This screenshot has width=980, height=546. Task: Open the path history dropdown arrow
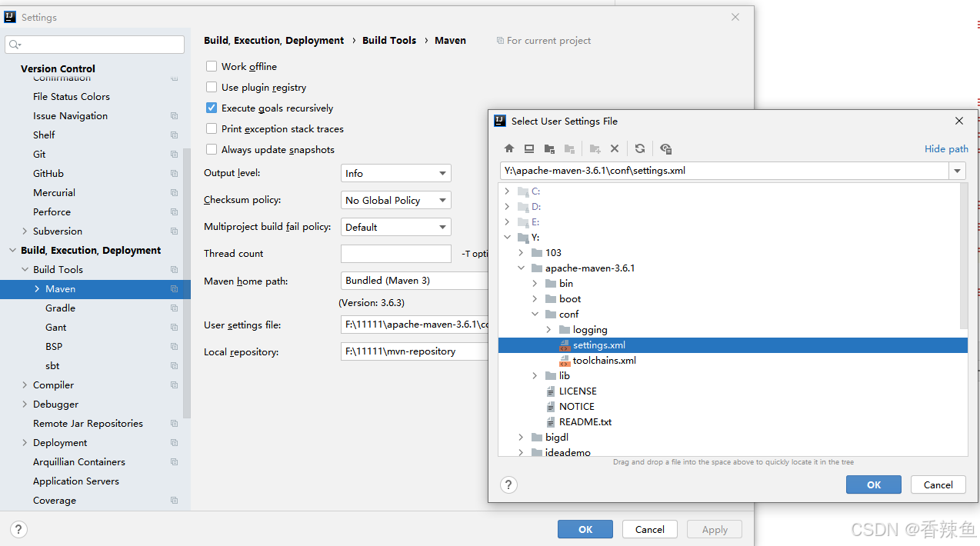(958, 171)
